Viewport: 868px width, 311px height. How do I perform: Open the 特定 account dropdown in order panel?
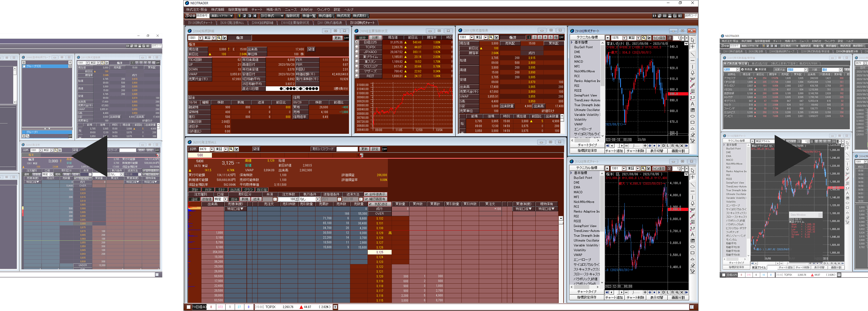coord(225,199)
